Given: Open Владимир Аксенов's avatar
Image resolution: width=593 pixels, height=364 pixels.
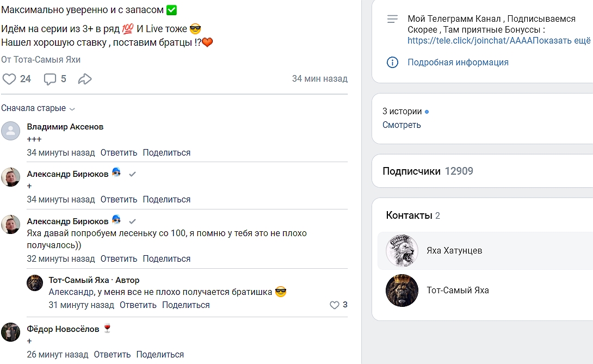Looking at the screenshot, I should (x=11, y=131).
